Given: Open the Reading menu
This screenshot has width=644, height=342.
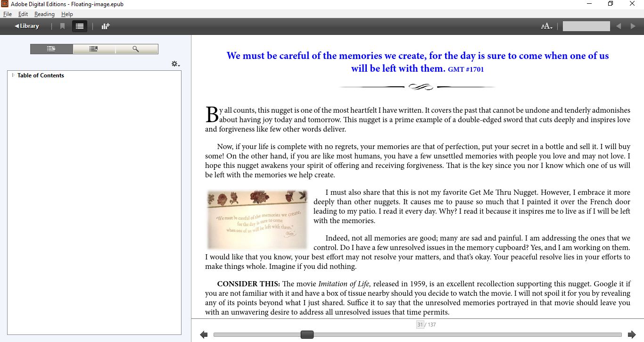Looking at the screenshot, I should 44,14.
